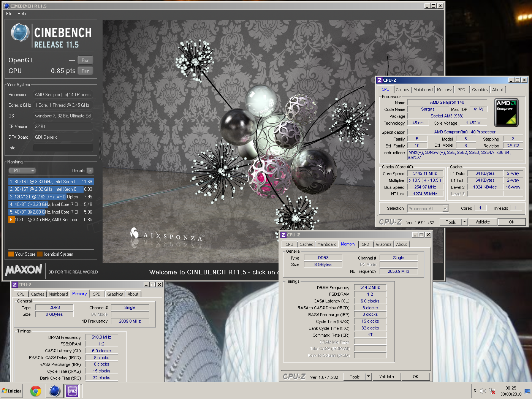This screenshot has height=399, width=532.
Task: Click the AMD Sempron logo in CPU-Z
Action: [x=506, y=112]
